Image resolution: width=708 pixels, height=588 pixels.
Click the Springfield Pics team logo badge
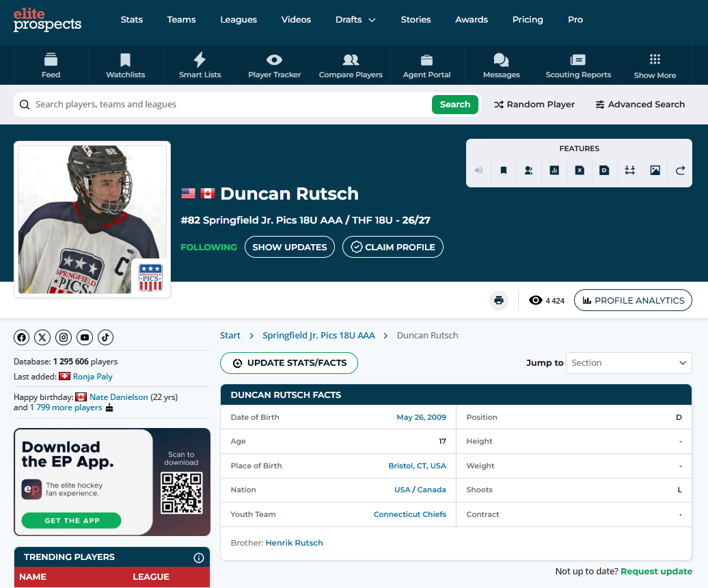tap(150, 278)
